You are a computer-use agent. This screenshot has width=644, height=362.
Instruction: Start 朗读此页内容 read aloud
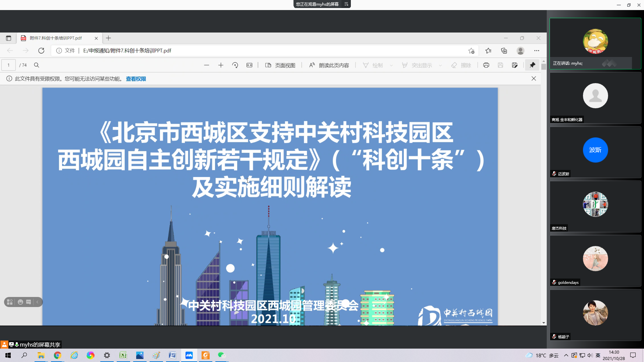coord(329,65)
